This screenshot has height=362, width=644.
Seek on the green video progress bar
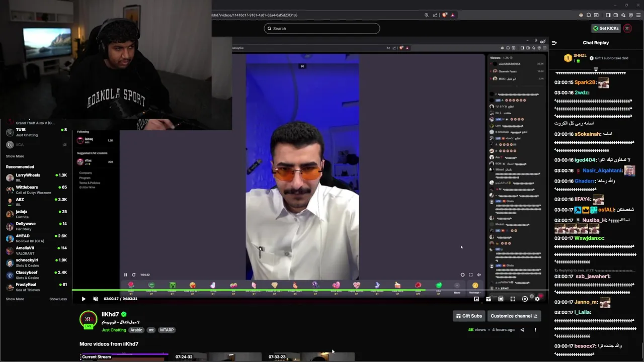click(309, 291)
